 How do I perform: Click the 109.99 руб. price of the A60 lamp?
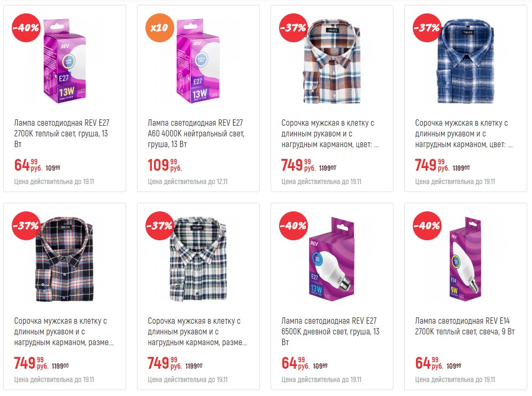165,165
